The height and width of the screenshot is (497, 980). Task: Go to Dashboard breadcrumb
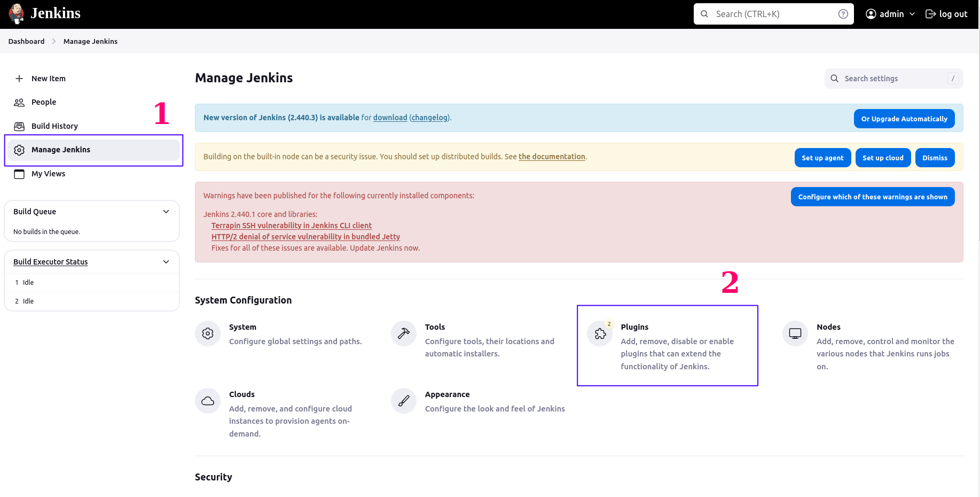(27, 41)
